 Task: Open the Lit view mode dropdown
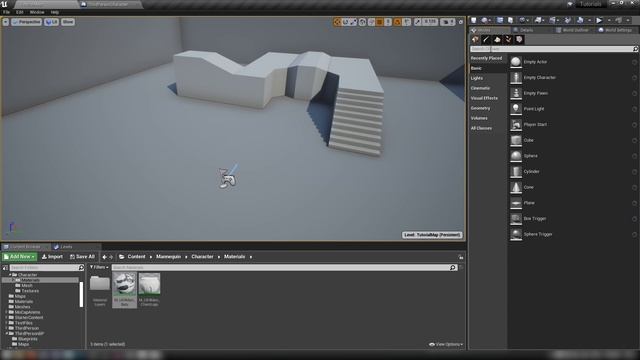click(x=51, y=22)
